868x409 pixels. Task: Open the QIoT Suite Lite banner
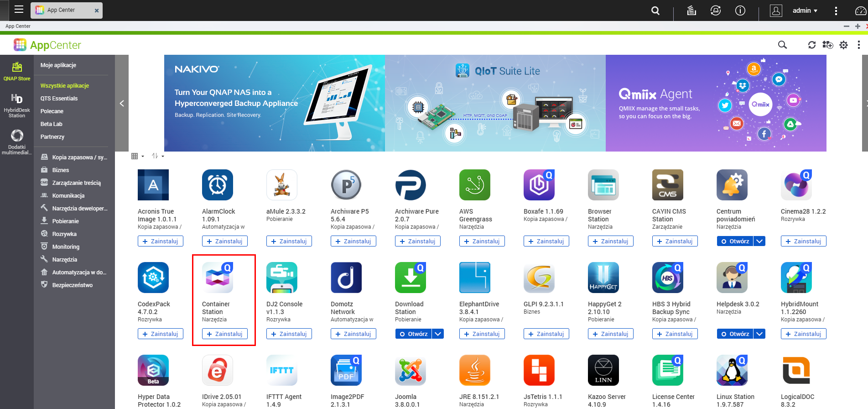point(495,103)
